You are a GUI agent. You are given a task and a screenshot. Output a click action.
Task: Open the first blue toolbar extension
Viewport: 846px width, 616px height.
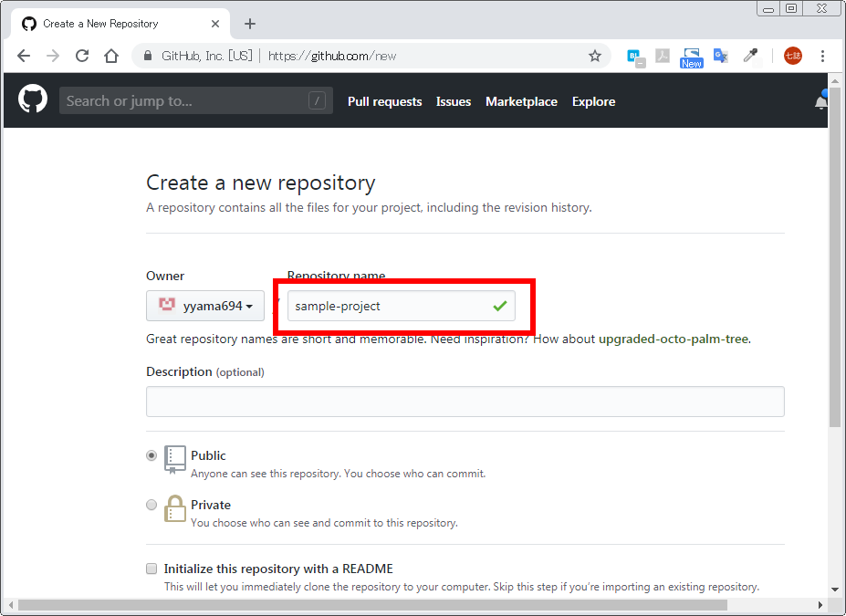[x=635, y=57]
